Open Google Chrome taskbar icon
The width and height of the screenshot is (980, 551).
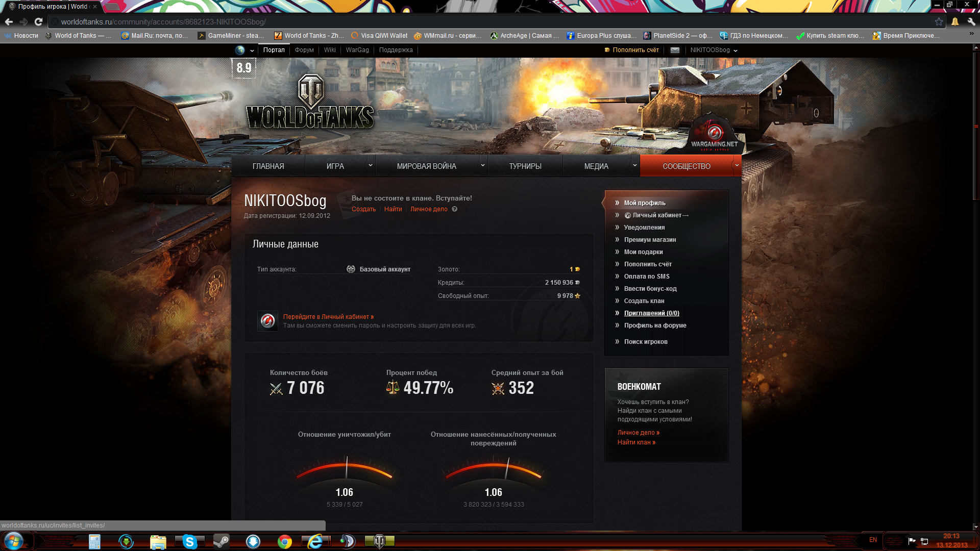284,541
